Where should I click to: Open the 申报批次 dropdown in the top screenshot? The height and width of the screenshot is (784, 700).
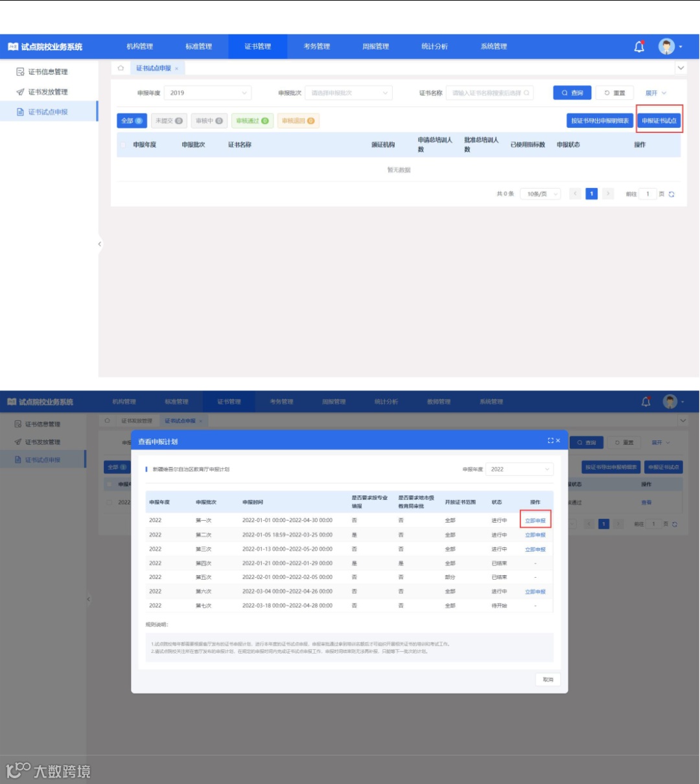pyautogui.click(x=349, y=93)
